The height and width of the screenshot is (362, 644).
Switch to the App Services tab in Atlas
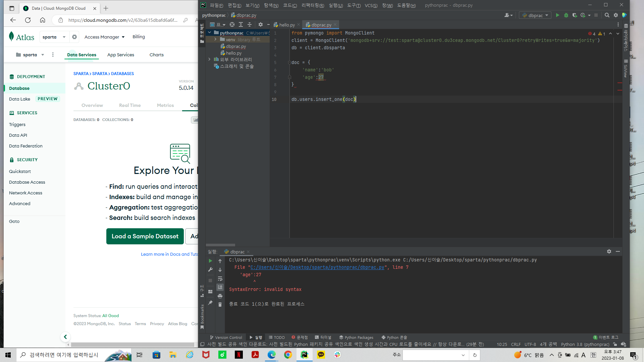tap(121, 55)
